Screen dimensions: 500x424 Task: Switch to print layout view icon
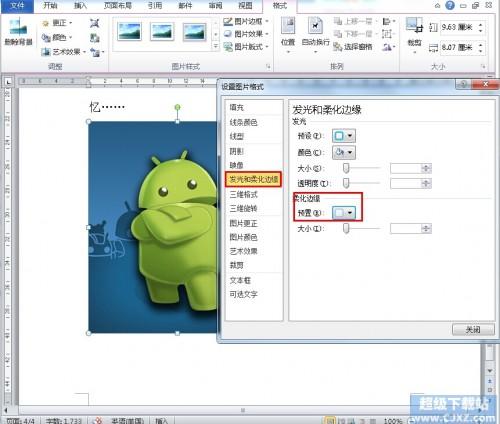pos(330,421)
